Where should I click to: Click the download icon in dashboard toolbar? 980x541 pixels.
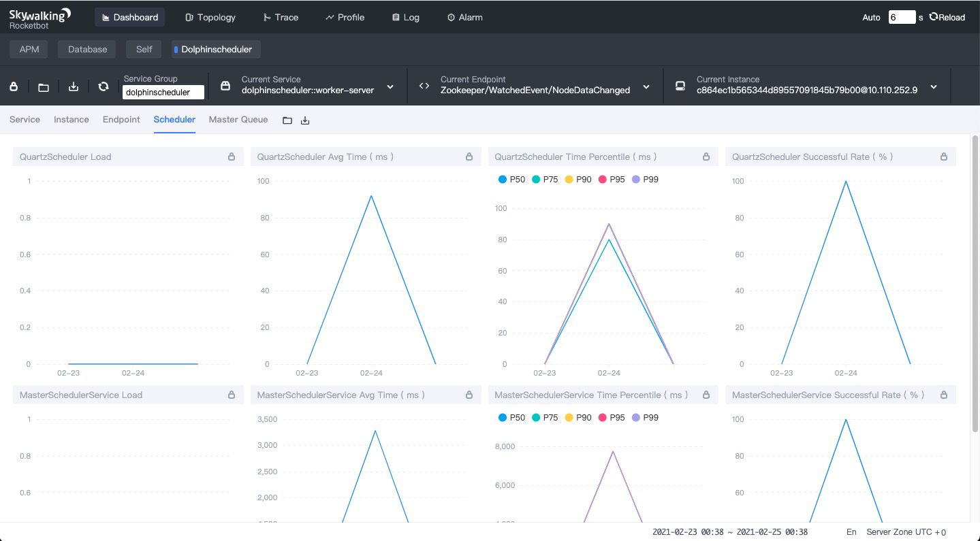(74, 86)
